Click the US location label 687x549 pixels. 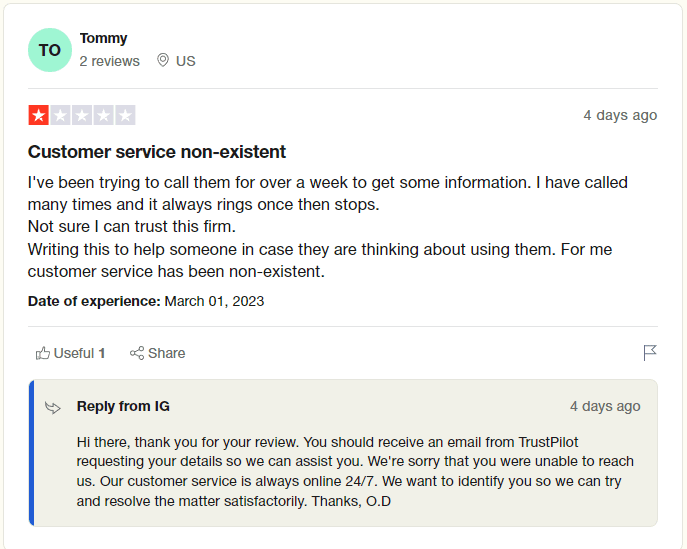(185, 61)
